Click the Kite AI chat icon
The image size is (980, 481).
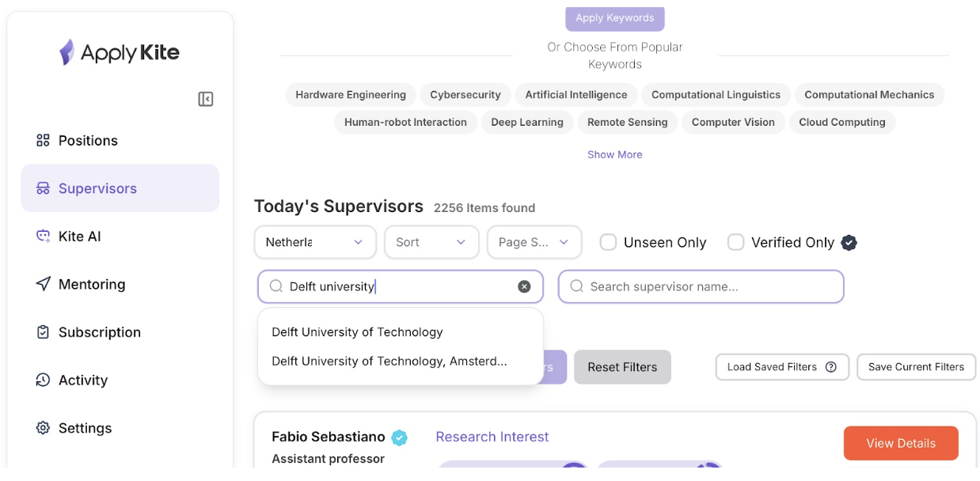(x=44, y=237)
